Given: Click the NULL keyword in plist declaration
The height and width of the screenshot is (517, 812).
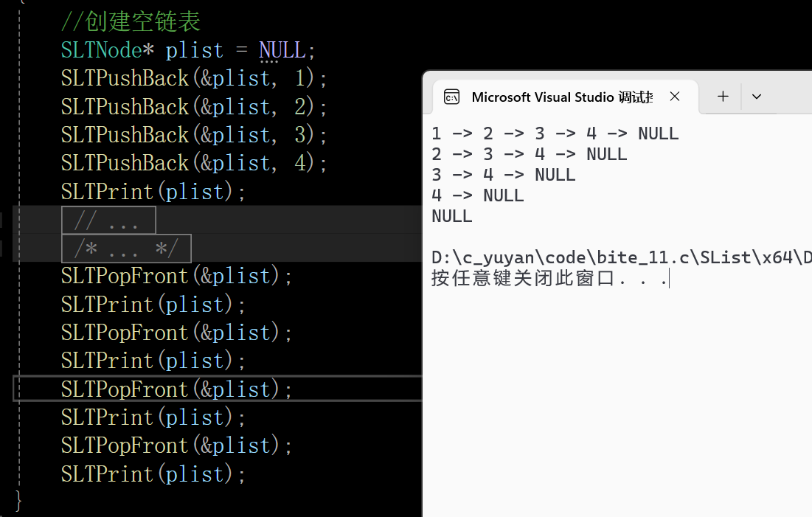Looking at the screenshot, I should click(282, 50).
